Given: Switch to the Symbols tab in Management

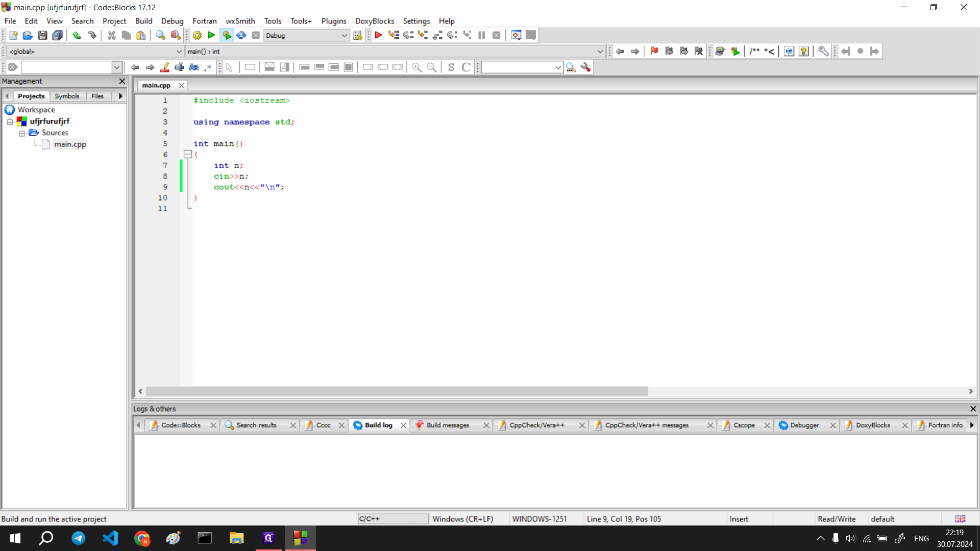Looking at the screenshot, I should click(67, 96).
